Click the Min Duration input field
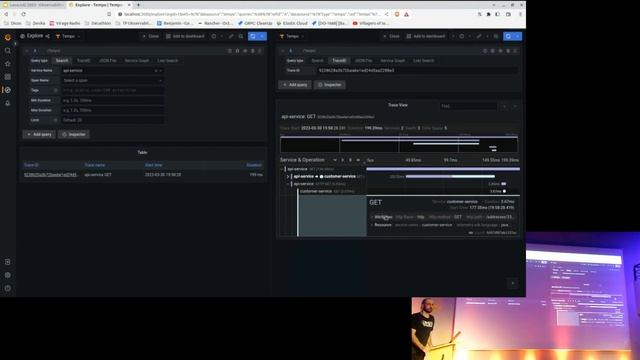 pos(113,100)
